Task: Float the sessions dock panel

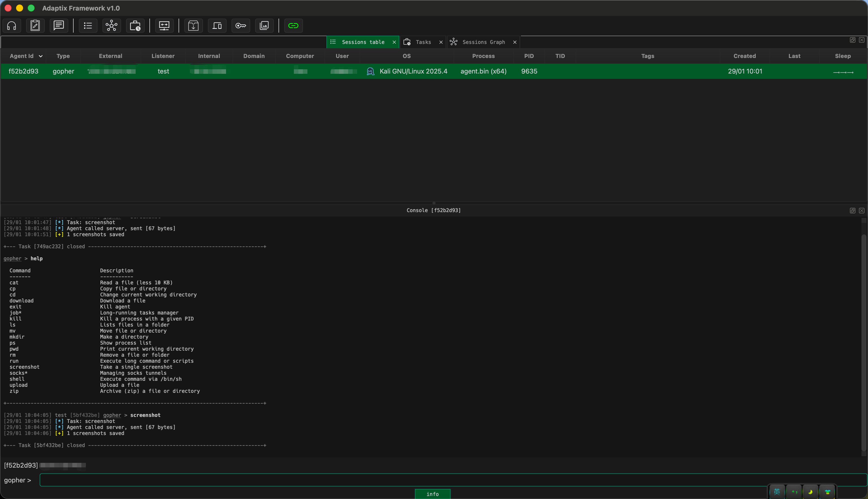Action: [x=852, y=40]
